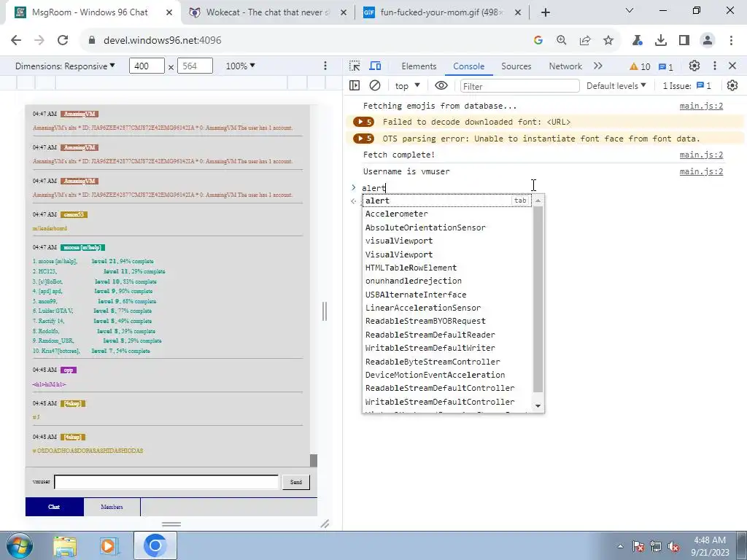Click the messages count 1 badge

(666, 66)
